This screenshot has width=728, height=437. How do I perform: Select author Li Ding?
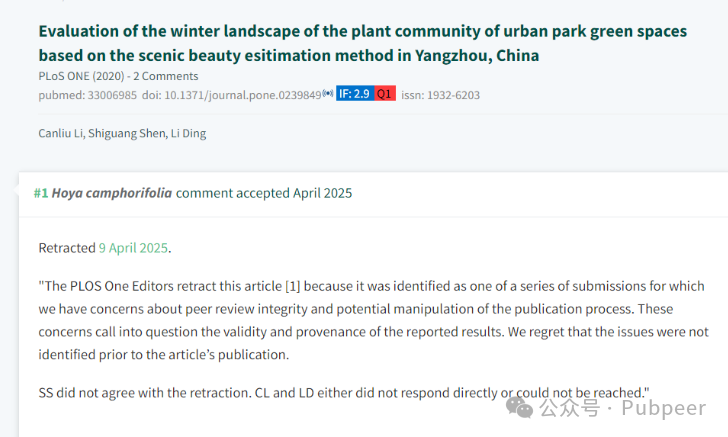click(188, 133)
